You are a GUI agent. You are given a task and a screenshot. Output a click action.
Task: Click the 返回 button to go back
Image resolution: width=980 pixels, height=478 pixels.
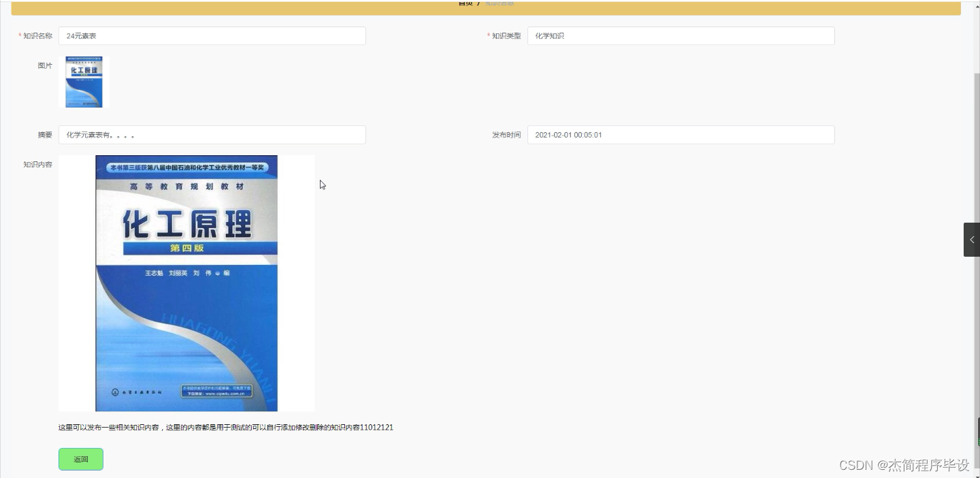[x=80, y=459]
